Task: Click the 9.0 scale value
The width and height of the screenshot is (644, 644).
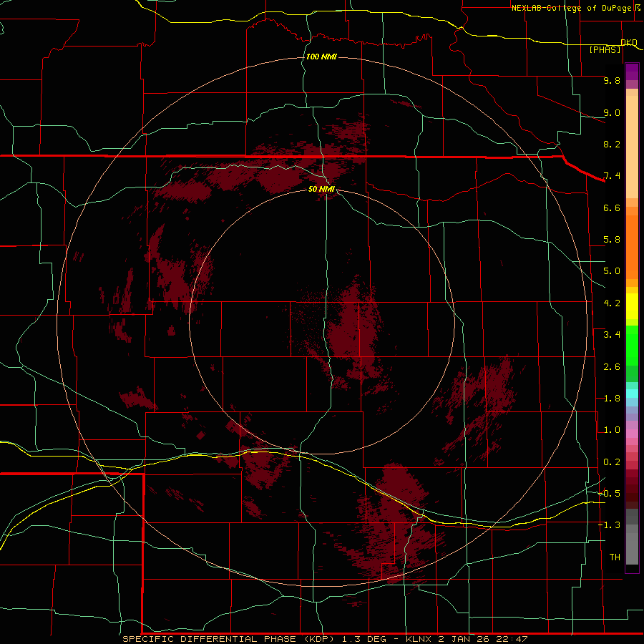Action: (x=612, y=112)
